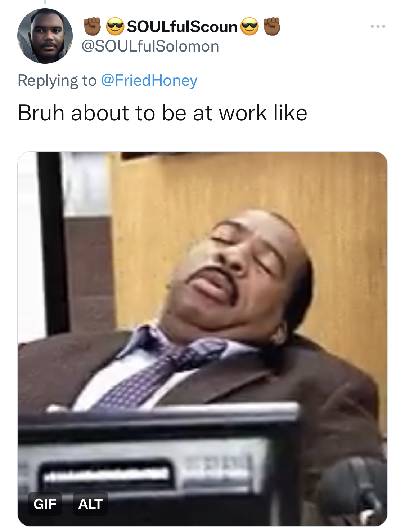Viewport: 405px width, 532px height.
Task: Click the "Replying to" label
Action: (x=57, y=80)
